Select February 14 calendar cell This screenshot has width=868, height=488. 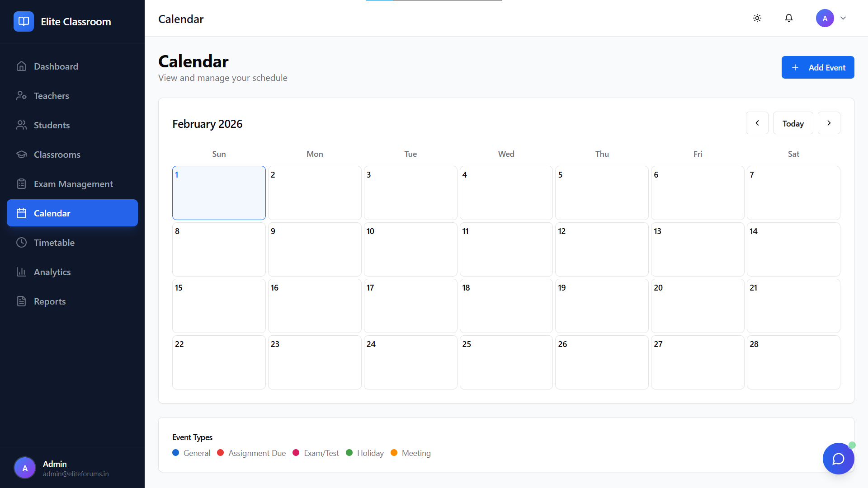793,249
